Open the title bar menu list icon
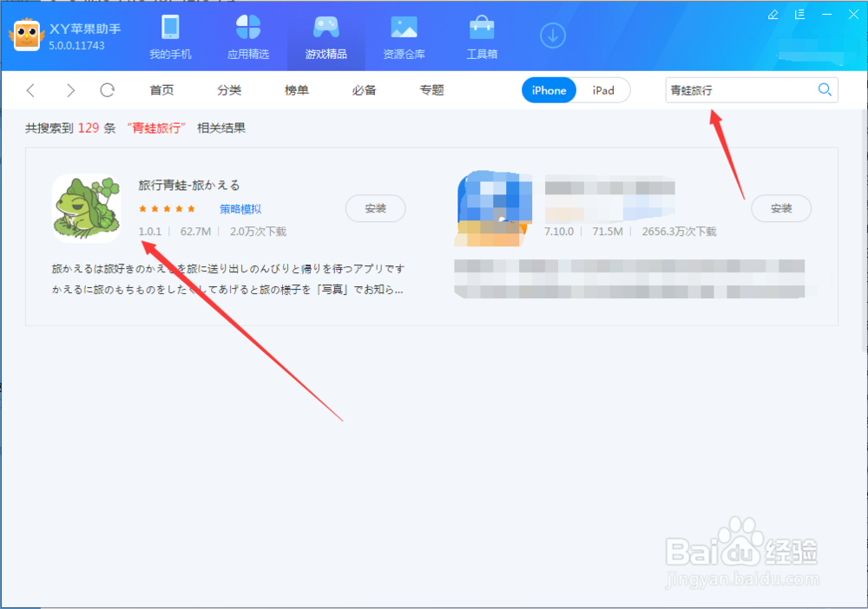 click(x=800, y=15)
